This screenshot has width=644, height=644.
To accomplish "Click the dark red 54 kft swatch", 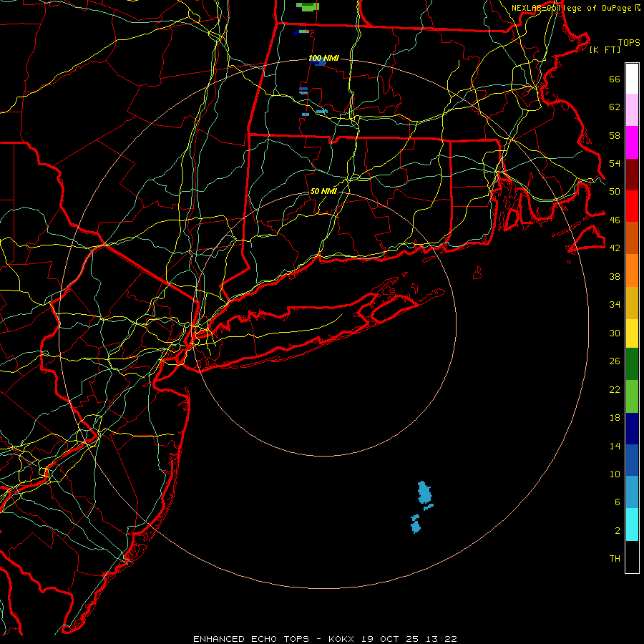I will pyautogui.click(x=632, y=175).
